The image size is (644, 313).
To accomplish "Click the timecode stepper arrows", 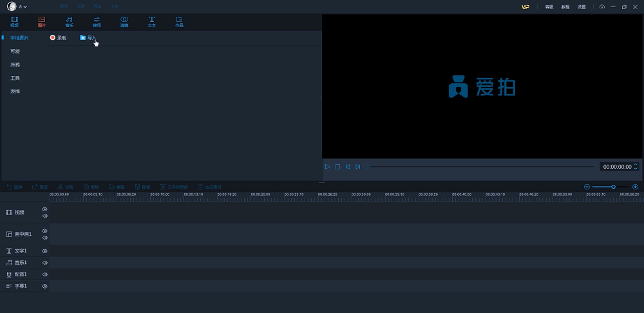I will pyautogui.click(x=636, y=167).
